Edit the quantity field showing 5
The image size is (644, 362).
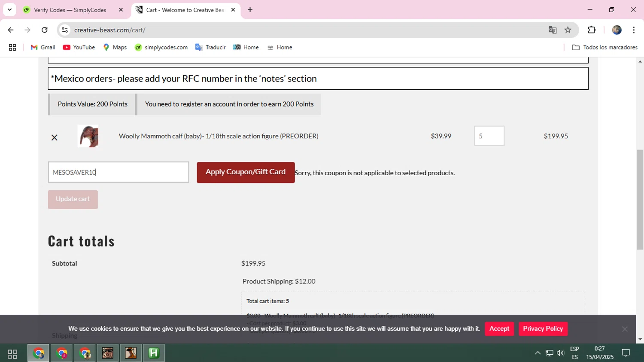(x=489, y=136)
